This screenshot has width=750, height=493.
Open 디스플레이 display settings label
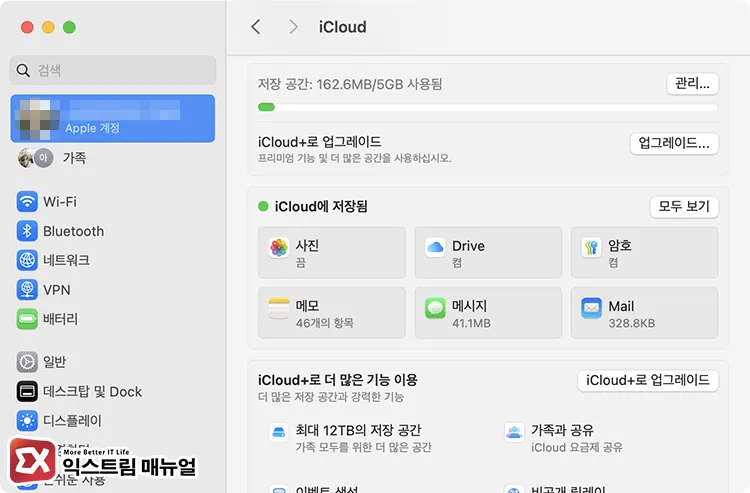[x=72, y=421]
